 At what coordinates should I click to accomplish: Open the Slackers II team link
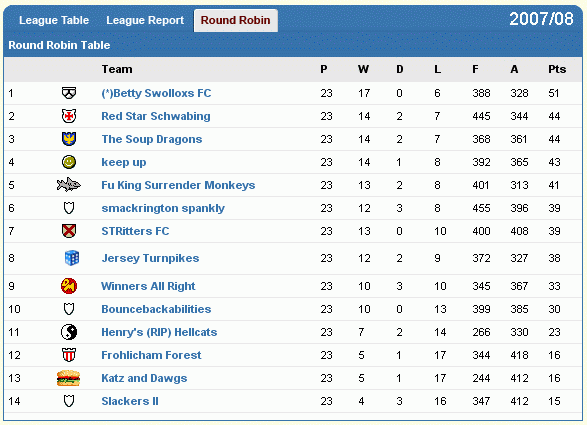[x=130, y=401]
